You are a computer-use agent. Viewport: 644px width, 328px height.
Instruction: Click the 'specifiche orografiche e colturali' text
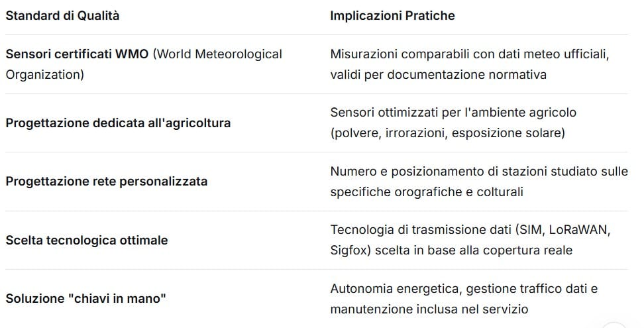(427, 192)
